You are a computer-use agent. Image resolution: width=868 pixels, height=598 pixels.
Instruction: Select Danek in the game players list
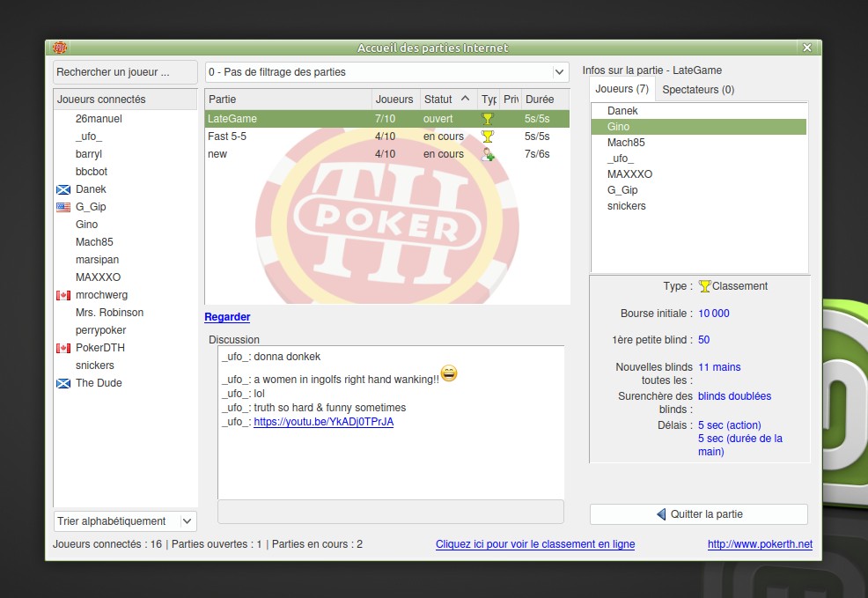(699, 111)
